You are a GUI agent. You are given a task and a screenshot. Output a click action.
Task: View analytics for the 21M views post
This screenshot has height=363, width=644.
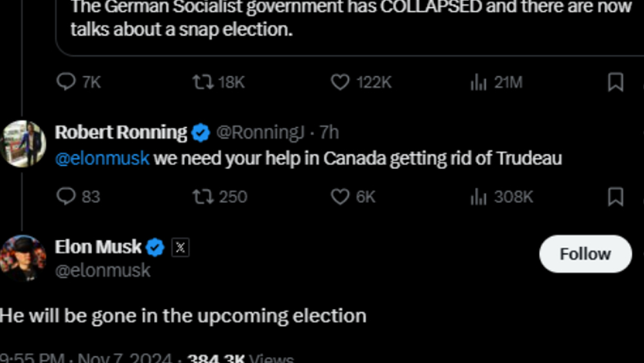[478, 82]
